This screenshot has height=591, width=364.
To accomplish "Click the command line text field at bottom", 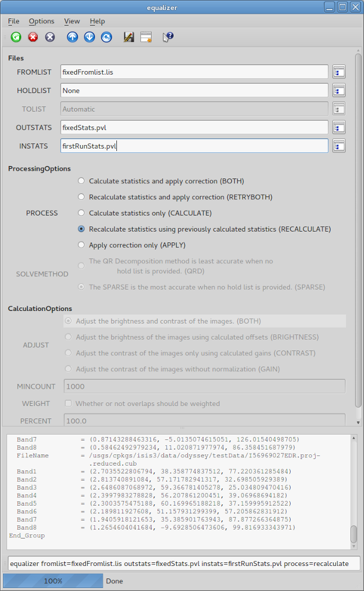I will click(183, 564).
